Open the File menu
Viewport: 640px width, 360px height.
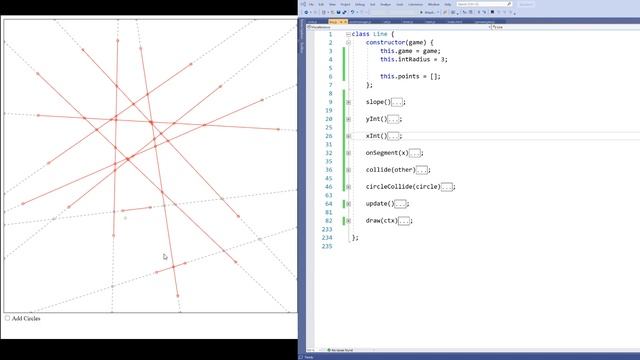311,4
